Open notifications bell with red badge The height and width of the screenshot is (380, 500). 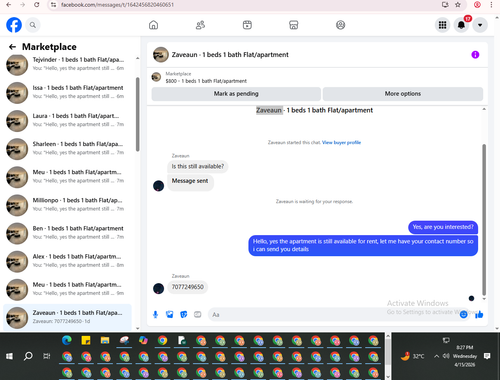[461, 25]
